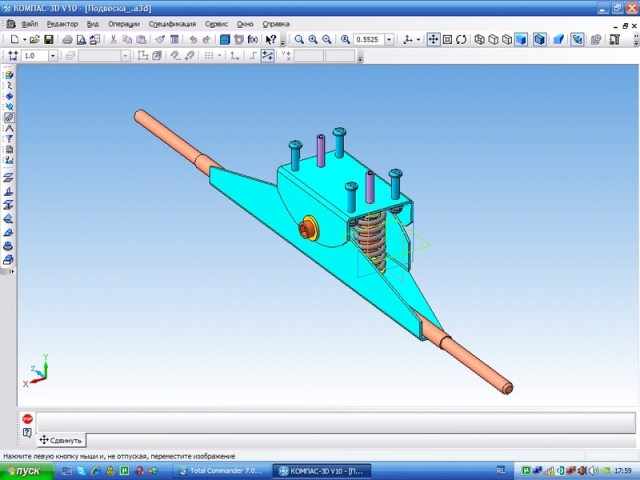The width and height of the screenshot is (640, 480).
Task: Select the Rotate view tool
Action: coord(463,40)
